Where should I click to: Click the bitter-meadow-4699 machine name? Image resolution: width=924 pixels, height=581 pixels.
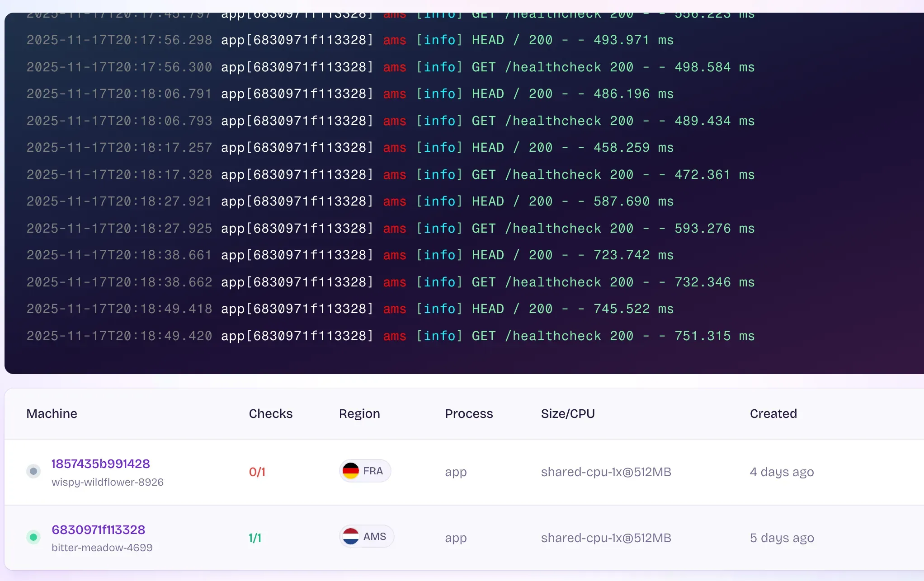(102, 548)
